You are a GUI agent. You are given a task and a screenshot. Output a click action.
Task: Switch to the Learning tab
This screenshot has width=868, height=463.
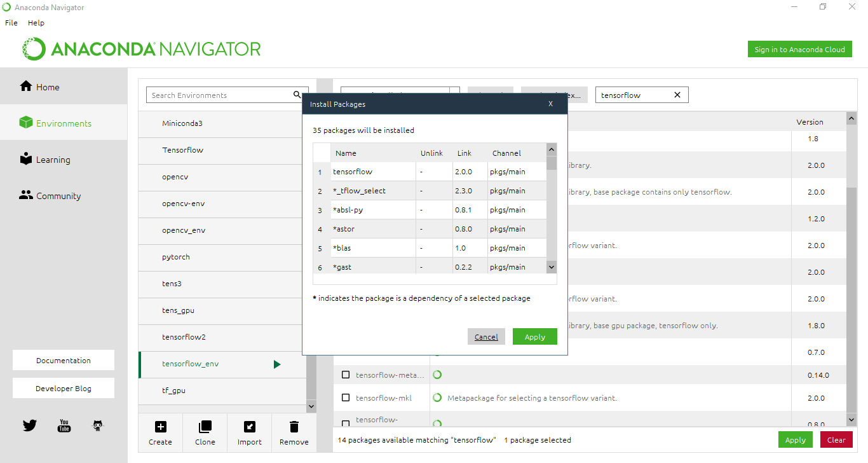53,160
